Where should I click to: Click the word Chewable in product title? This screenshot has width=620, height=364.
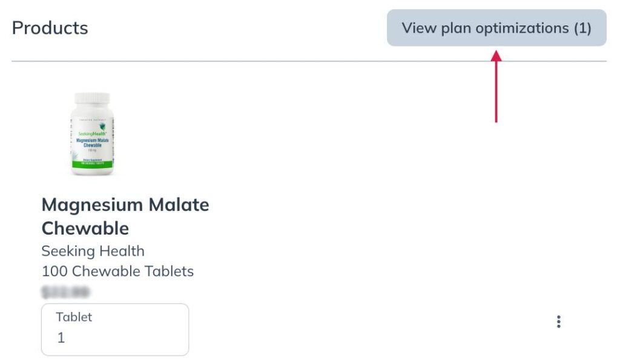point(85,228)
